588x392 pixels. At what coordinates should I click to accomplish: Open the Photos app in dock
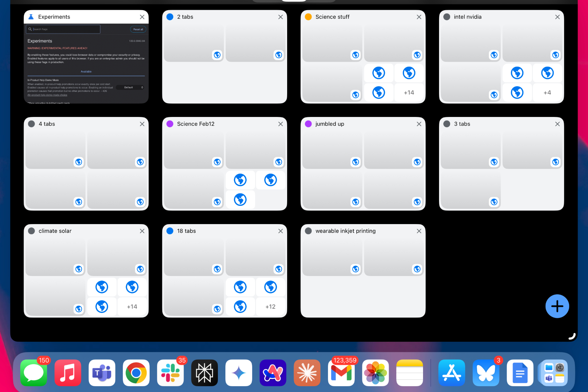click(375, 373)
